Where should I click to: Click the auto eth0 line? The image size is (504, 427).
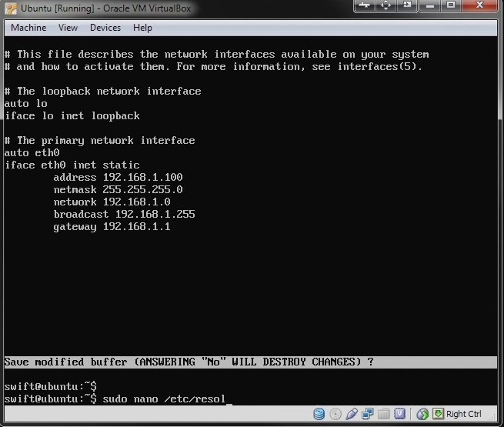[32, 152]
